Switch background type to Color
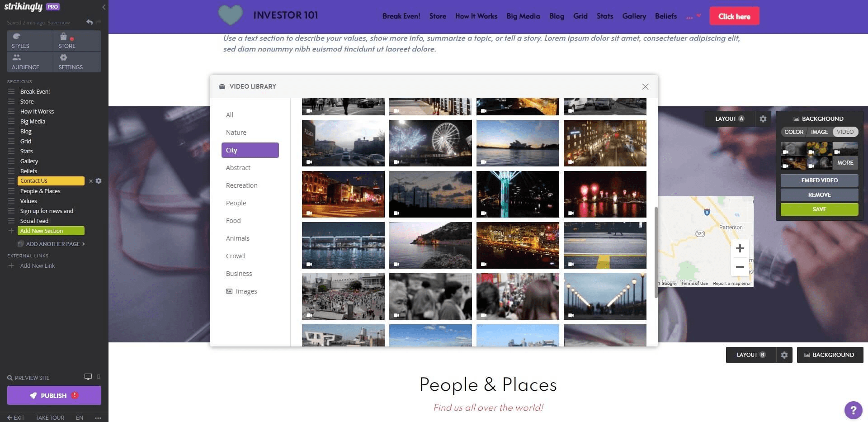 point(793,132)
